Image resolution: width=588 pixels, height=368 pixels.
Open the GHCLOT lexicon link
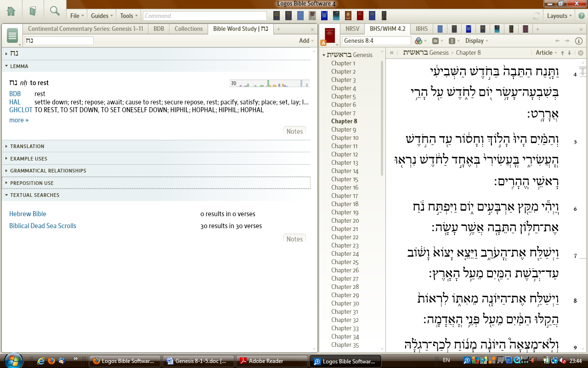pyautogui.click(x=21, y=110)
